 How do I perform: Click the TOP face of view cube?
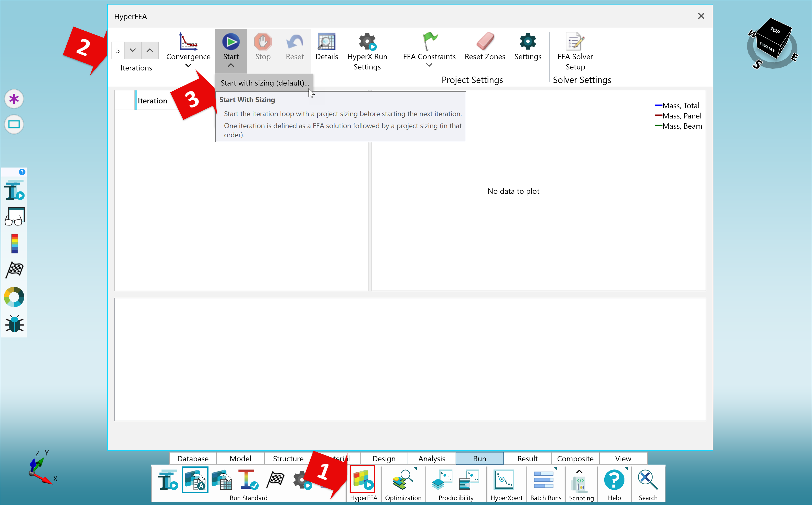[775, 30]
